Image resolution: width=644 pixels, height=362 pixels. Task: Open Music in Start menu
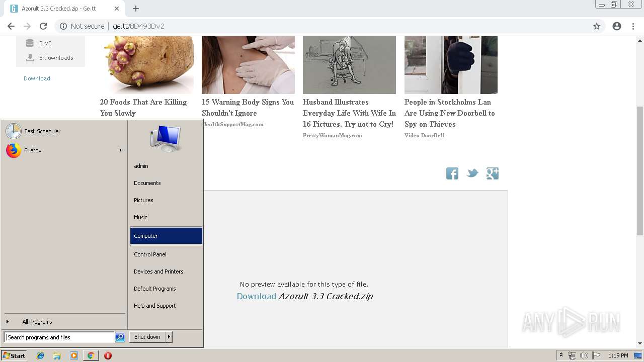pyautogui.click(x=166, y=217)
